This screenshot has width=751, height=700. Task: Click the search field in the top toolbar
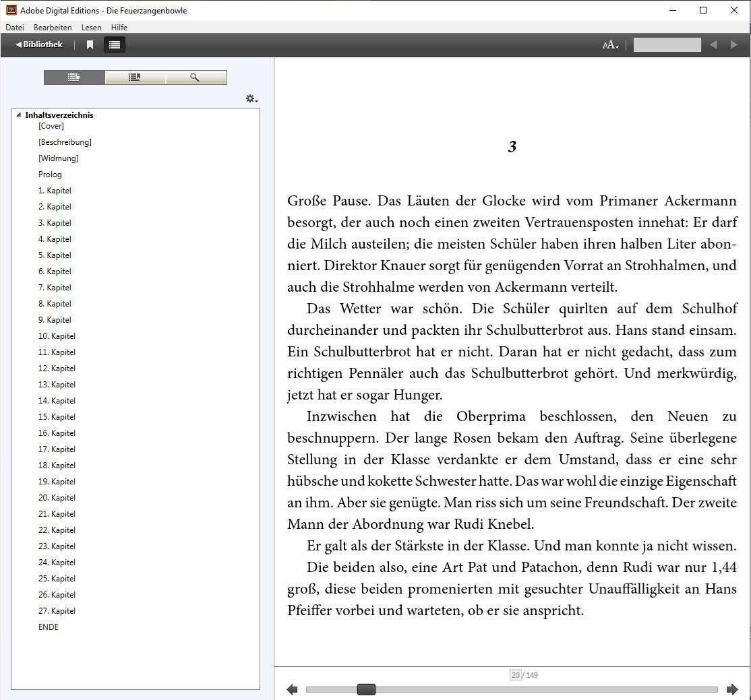point(667,45)
